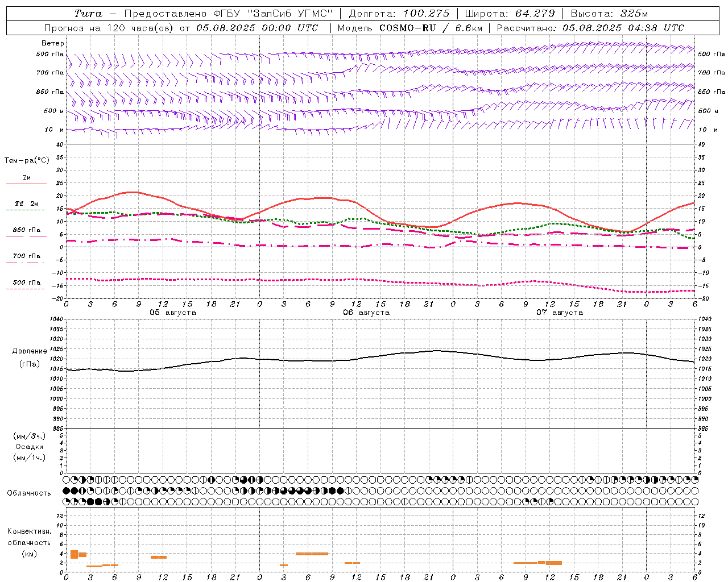
Task: Click the "Высота: 325м" header field
Action: coord(609,14)
